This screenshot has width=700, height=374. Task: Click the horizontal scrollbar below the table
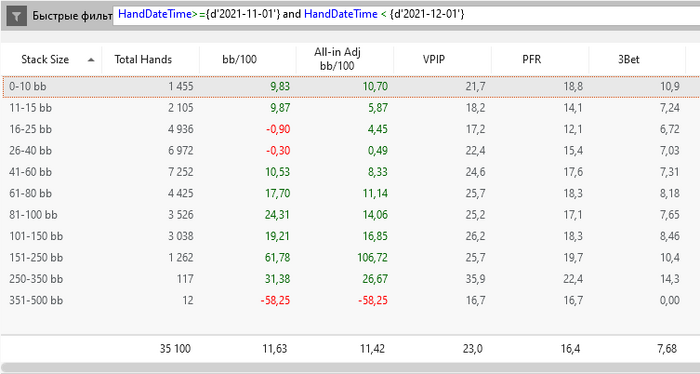(x=350, y=368)
